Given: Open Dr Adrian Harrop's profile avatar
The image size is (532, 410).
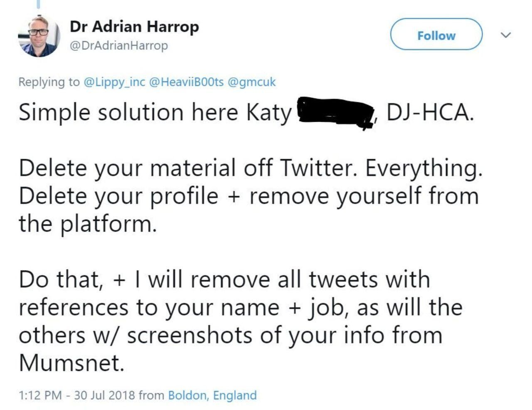Looking at the screenshot, I should click(x=39, y=36).
